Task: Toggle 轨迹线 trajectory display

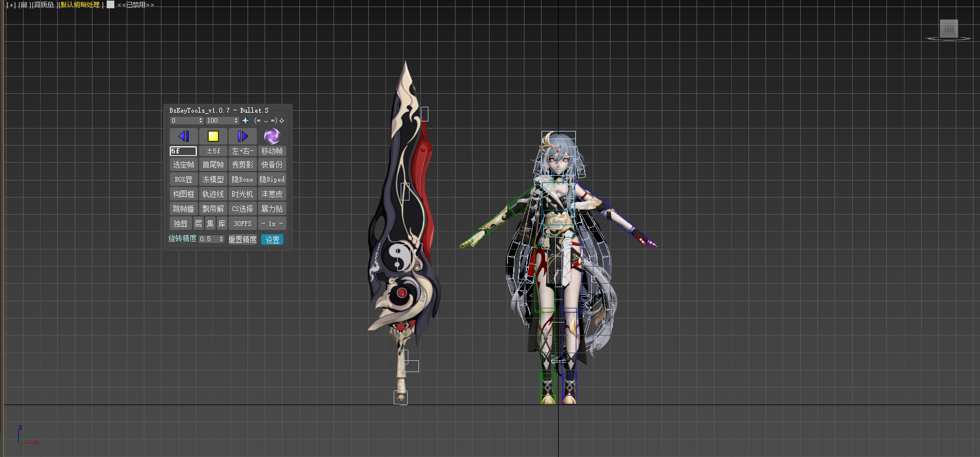Action: 213,194
